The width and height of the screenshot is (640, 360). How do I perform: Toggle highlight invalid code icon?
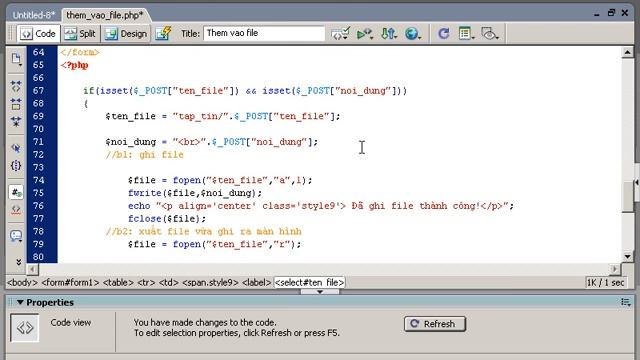click(x=16, y=209)
